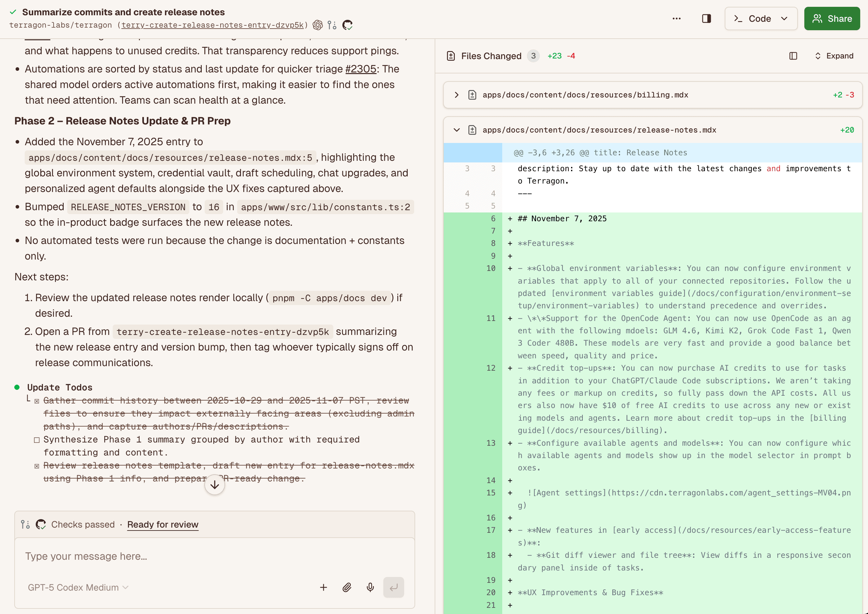
Task: Click the GitHub checks status icon in header
Action: point(347,25)
